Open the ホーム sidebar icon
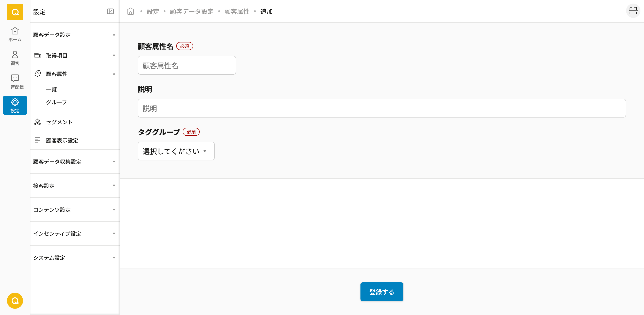This screenshot has width=644, height=315. (x=15, y=34)
